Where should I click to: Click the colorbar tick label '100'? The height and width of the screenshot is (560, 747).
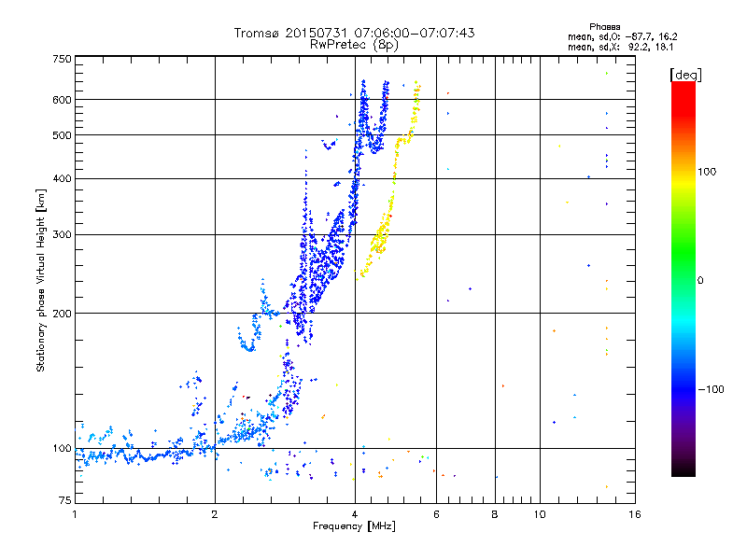707,172
